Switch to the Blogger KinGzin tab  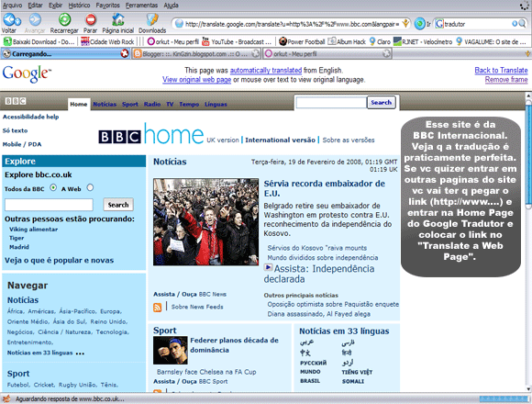pos(195,53)
